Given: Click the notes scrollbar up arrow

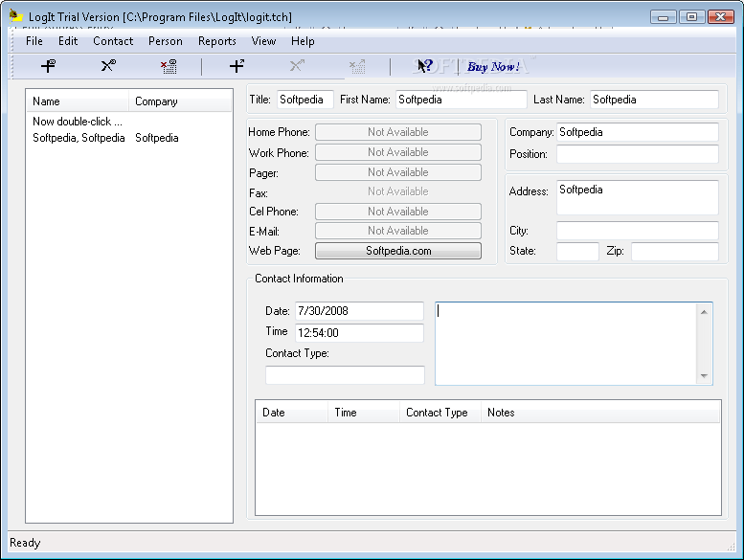Looking at the screenshot, I should (x=704, y=311).
